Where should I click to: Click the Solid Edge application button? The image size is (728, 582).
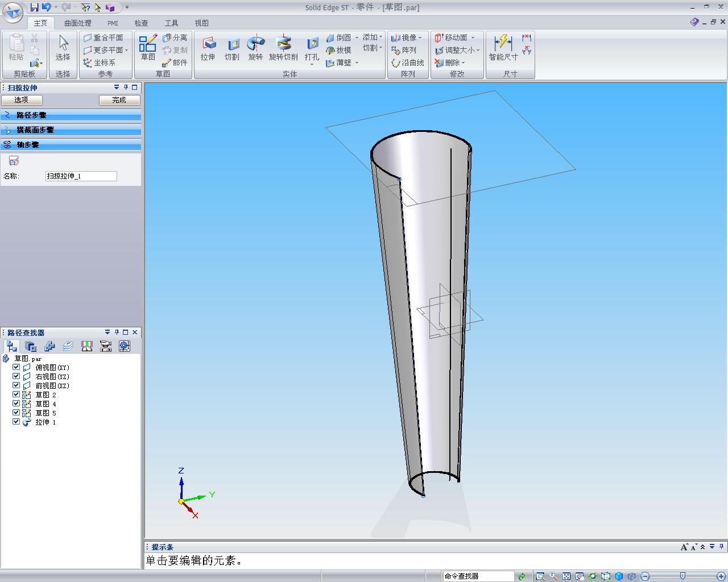(x=13, y=11)
